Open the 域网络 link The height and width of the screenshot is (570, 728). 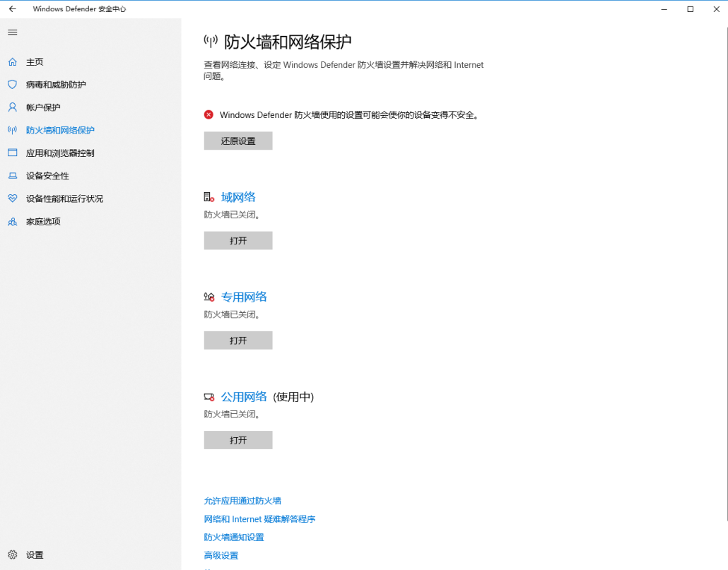[238, 197]
